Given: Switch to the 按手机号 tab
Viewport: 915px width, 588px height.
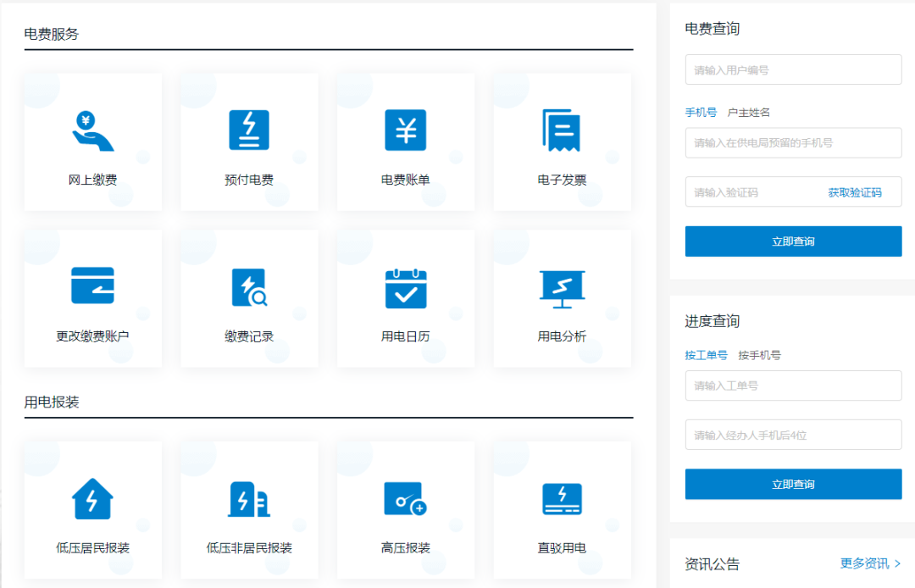Looking at the screenshot, I should [x=759, y=355].
